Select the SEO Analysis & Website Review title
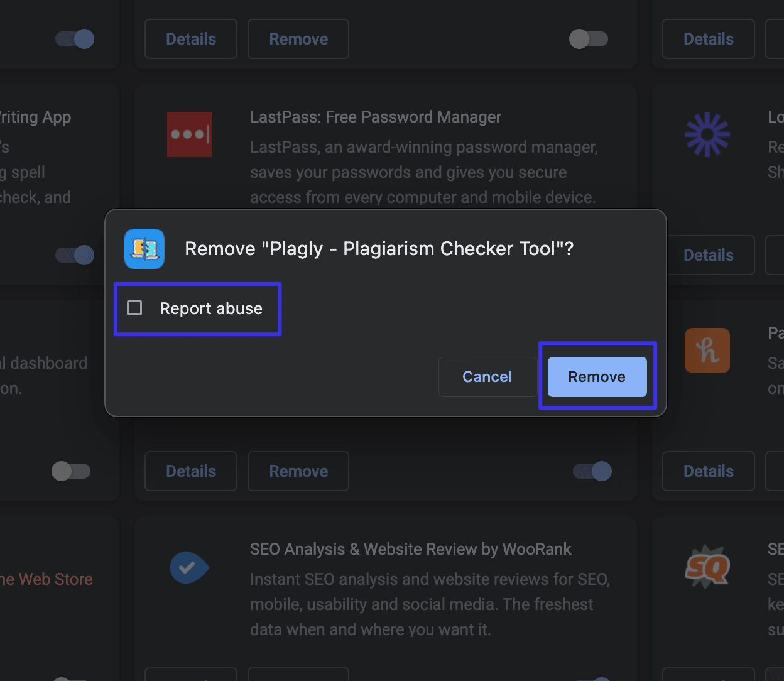784x681 pixels. (410, 548)
